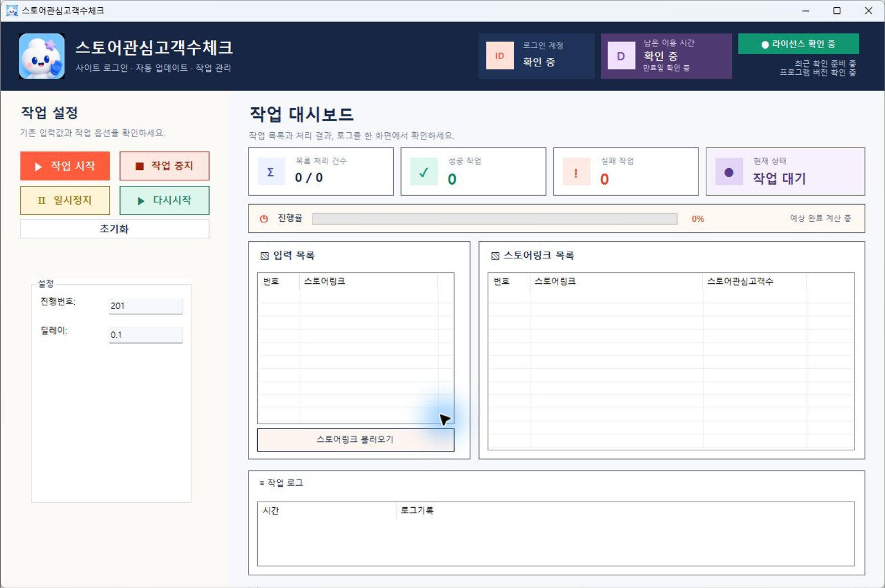Close the 스토어관심고객수체크 window

pyautogui.click(x=868, y=11)
